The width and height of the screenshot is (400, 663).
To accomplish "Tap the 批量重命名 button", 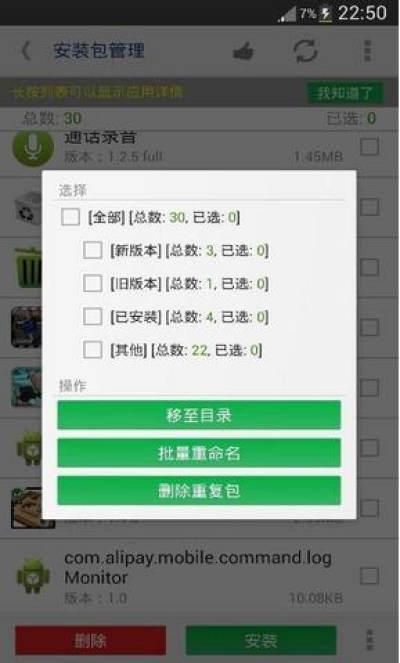I will [199, 453].
